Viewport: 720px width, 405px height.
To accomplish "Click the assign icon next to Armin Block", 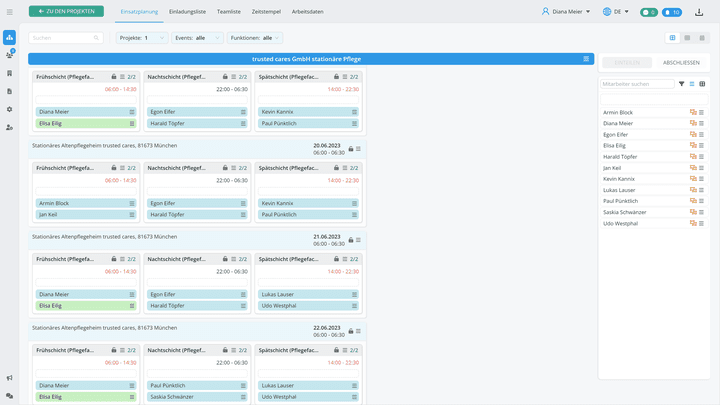I will coord(693,113).
